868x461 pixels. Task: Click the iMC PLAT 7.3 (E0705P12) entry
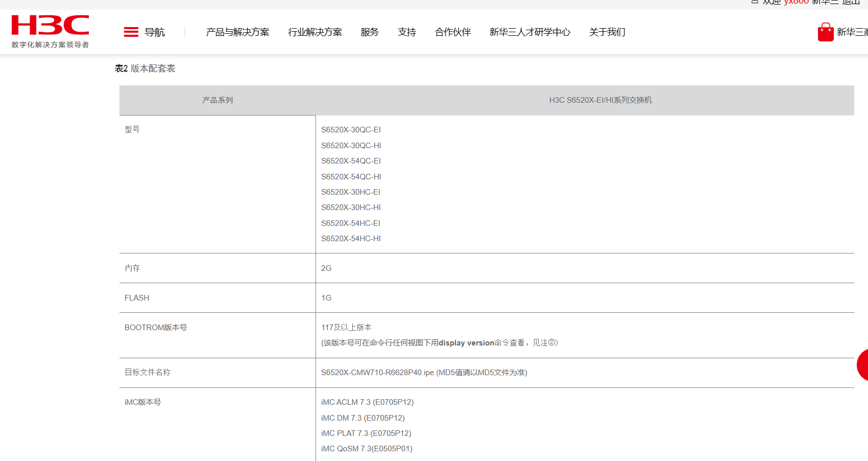366,433
